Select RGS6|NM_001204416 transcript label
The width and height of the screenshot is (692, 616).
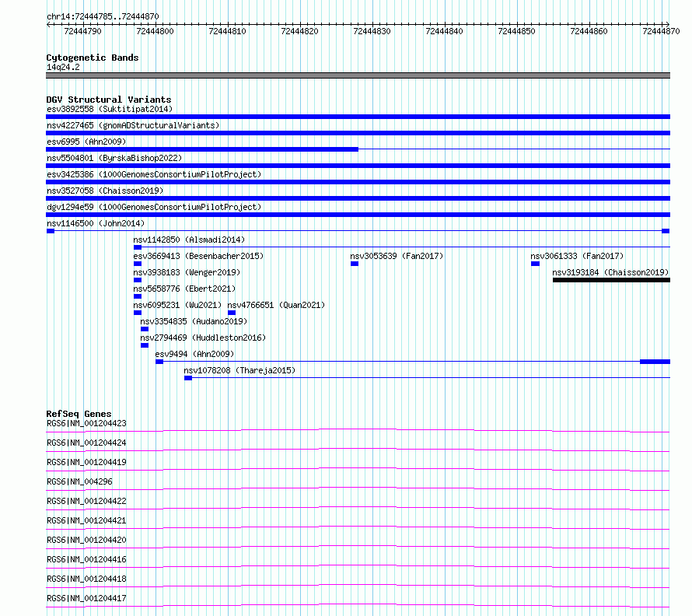pos(86,559)
